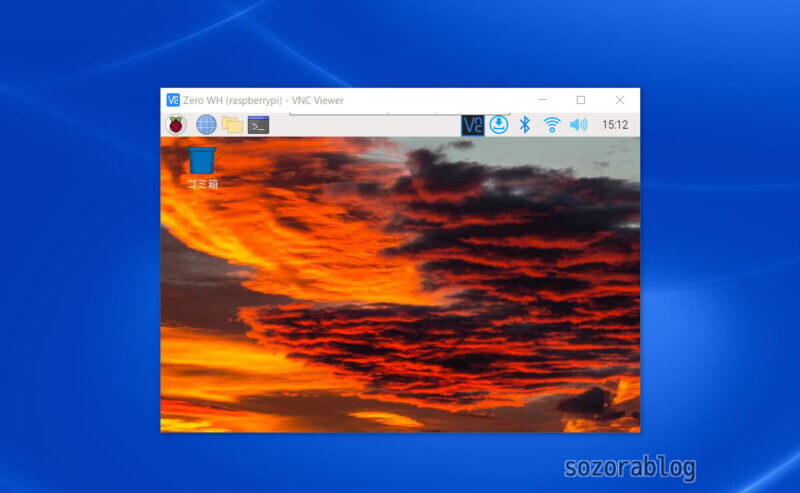
Task: Open the Bluetooth menu in panel
Action: [524, 125]
